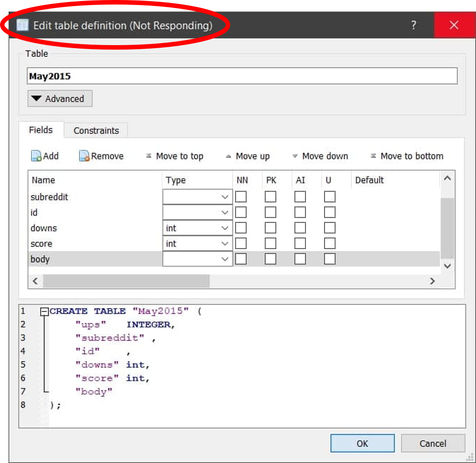Screen dimensions: 476x463
Task: Open Type dropdown for score row
Action: tap(198, 243)
